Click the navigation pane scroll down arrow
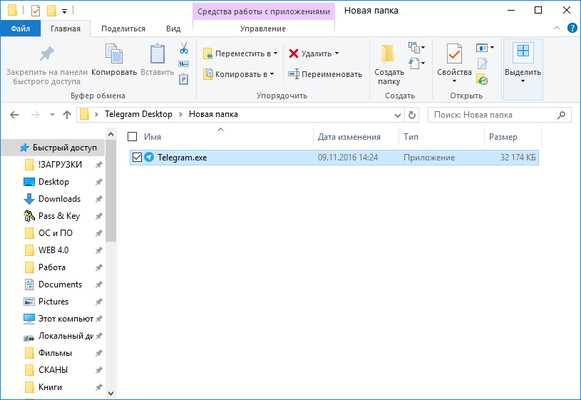 (110, 393)
